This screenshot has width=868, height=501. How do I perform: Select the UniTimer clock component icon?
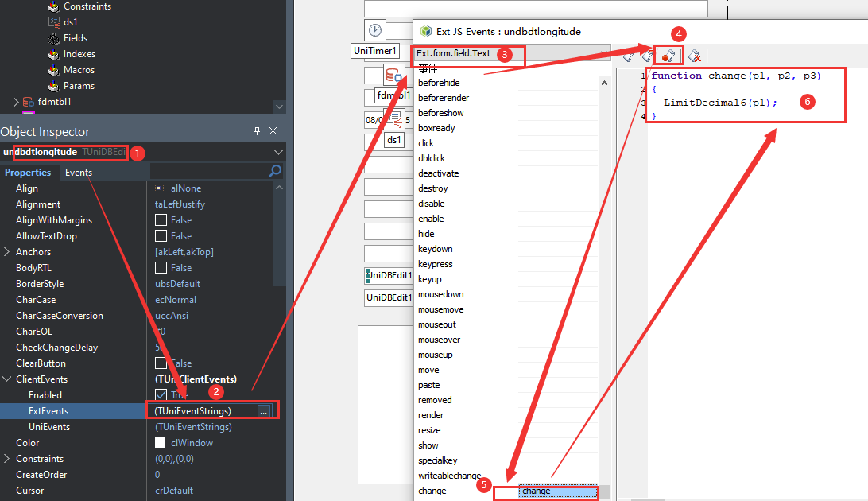click(x=375, y=30)
